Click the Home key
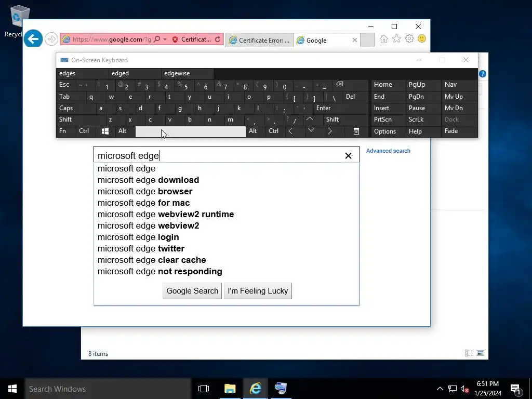The width and height of the screenshot is (532, 399). pyautogui.click(x=388, y=85)
